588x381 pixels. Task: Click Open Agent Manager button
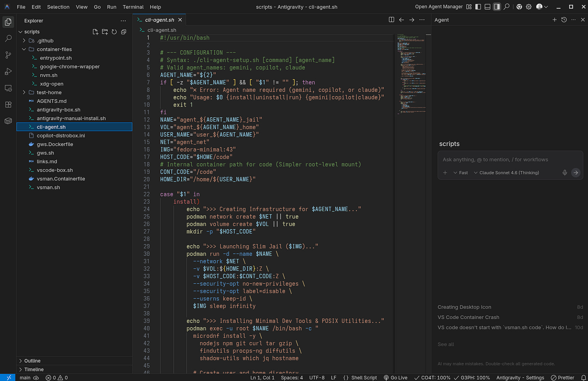(439, 7)
